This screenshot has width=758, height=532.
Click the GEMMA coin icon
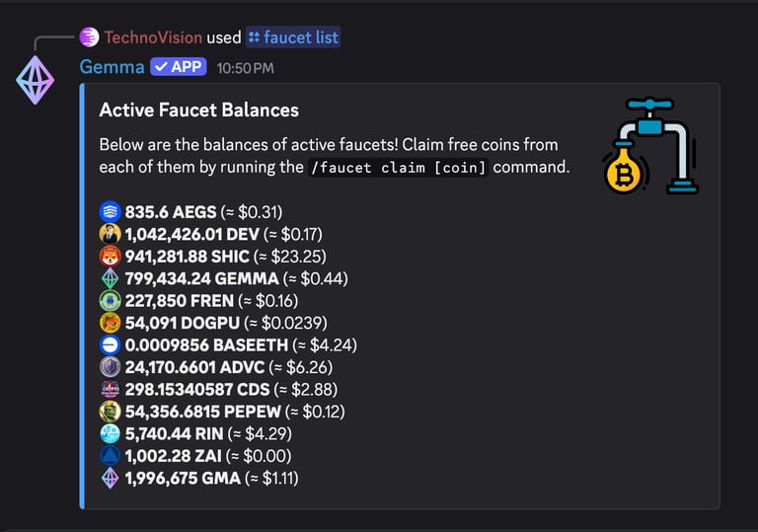click(x=110, y=278)
